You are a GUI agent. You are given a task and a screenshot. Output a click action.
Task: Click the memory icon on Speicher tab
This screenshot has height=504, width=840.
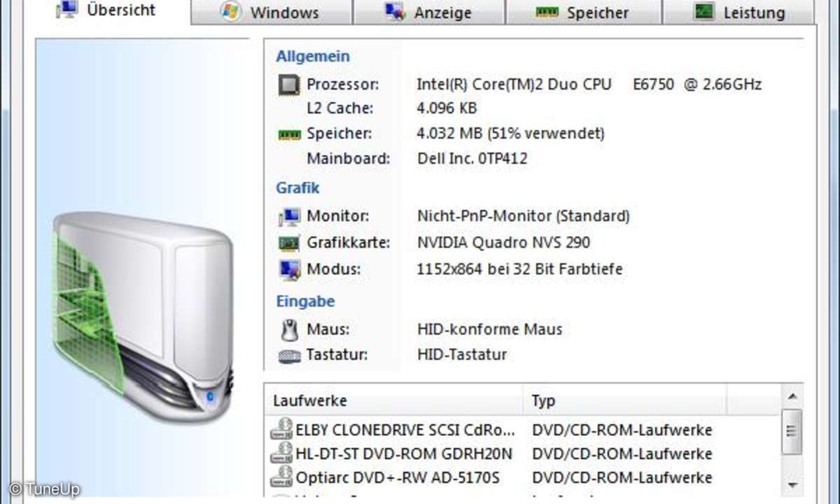point(547,12)
